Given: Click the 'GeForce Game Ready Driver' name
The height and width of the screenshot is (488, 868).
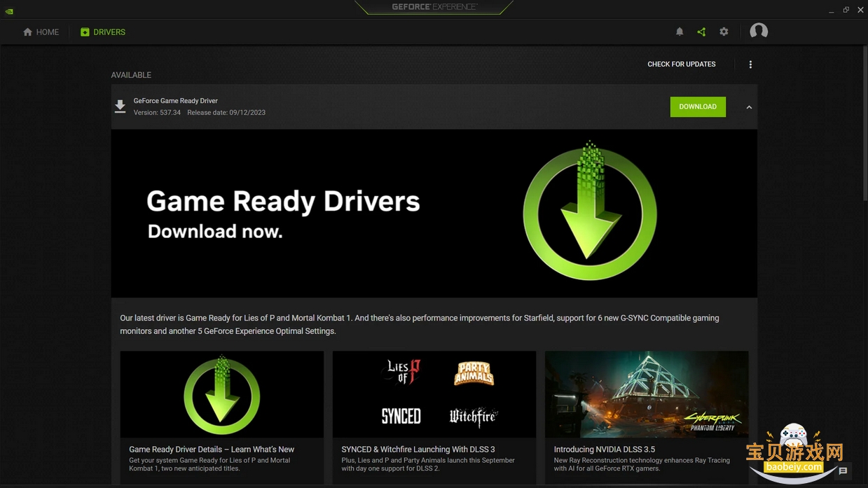Looking at the screenshot, I should click(x=176, y=101).
